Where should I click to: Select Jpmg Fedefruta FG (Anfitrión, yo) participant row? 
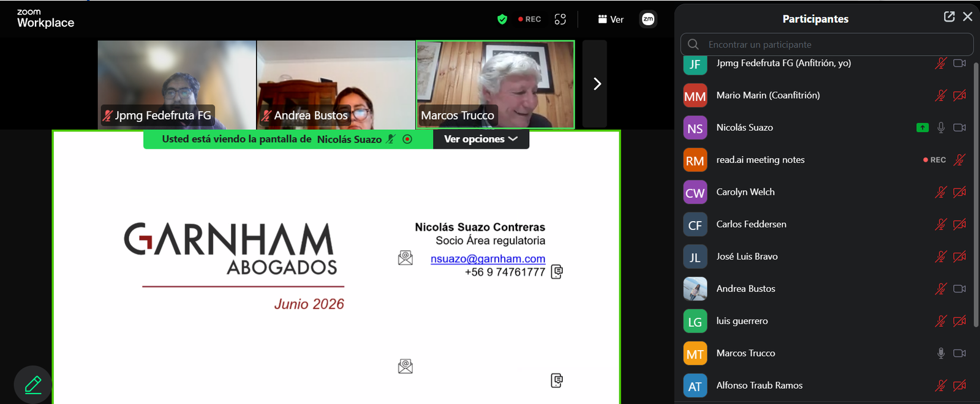824,64
